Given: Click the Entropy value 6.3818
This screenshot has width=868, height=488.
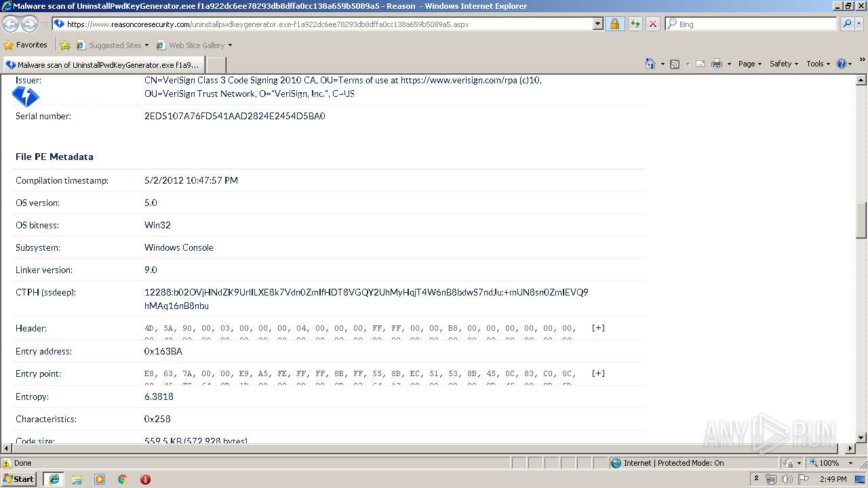Looking at the screenshot, I should [159, 396].
